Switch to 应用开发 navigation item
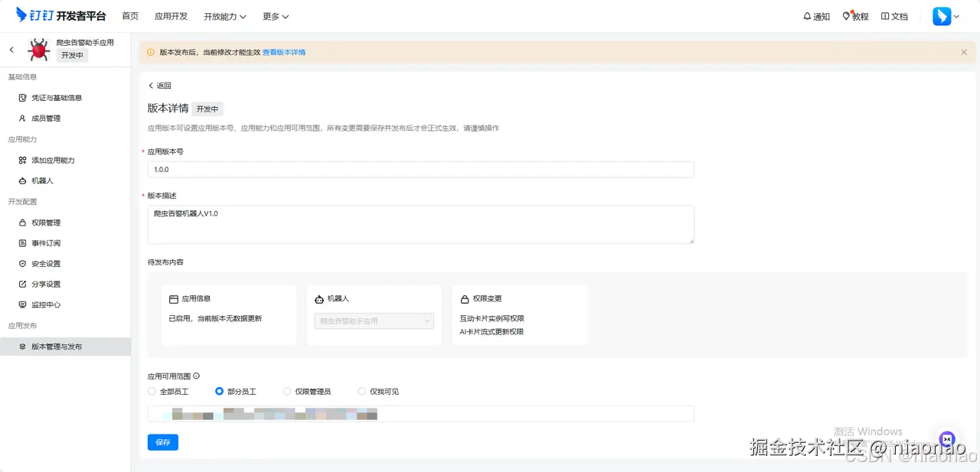The height and width of the screenshot is (472, 980). [x=170, y=16]
